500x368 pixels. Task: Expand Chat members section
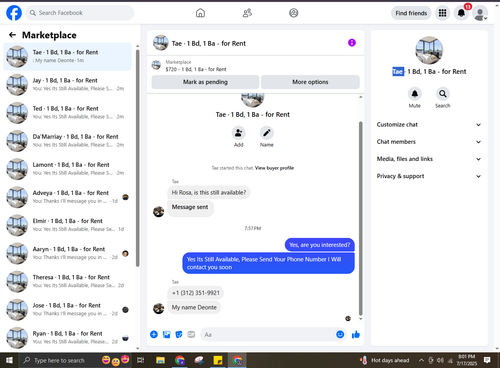[429, 142]
